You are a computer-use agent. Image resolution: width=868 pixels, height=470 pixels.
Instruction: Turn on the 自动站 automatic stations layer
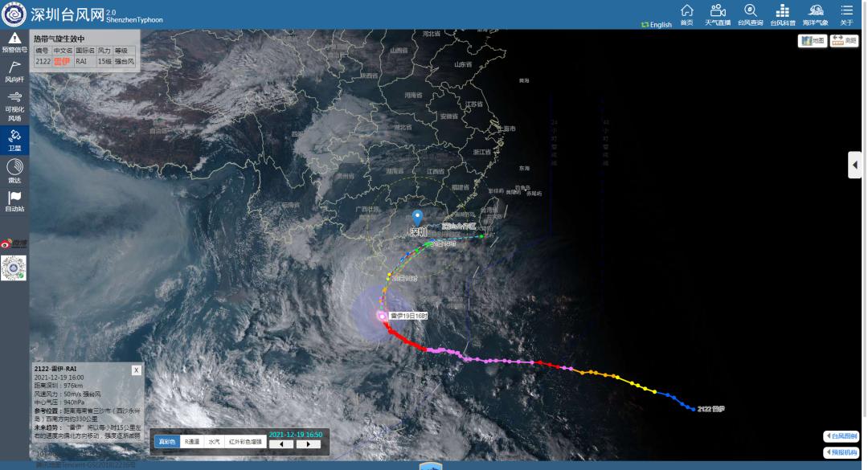pos(14,202)
